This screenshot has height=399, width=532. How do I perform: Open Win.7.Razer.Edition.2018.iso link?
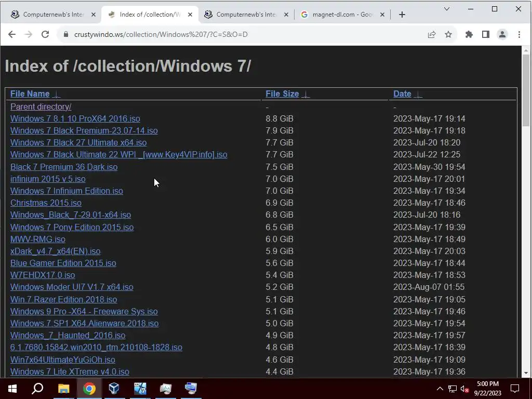pyautogui.click(x=64, y=299)
